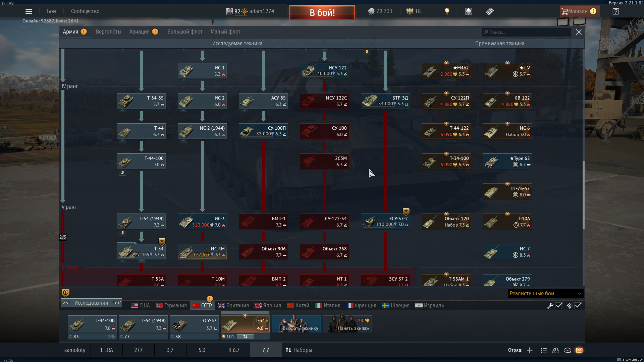Image resolution: width=644 pixels, height=362 pixels.
Task: Switch to Большой флот tab
Action: click(185, 32)
